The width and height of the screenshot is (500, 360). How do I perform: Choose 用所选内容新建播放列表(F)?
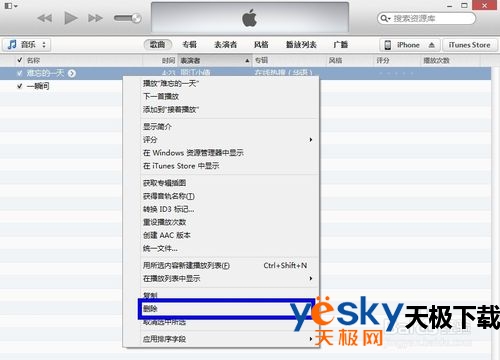221,266
